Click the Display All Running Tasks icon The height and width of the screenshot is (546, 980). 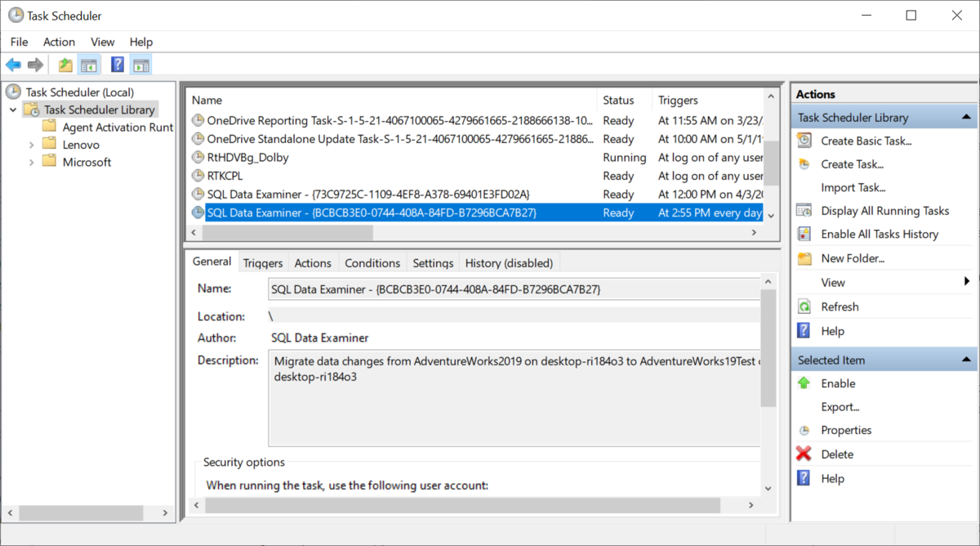tap(804, 210)
